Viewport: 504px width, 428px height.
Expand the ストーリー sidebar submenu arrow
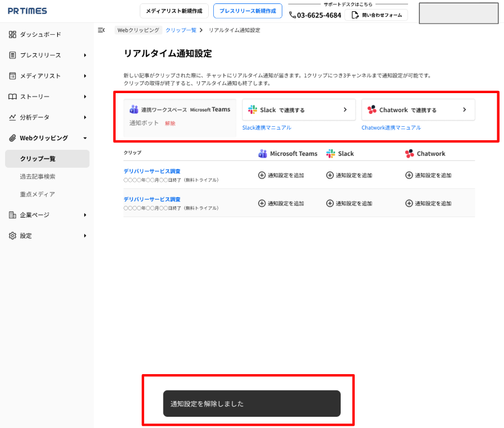[x=85, y=96]
